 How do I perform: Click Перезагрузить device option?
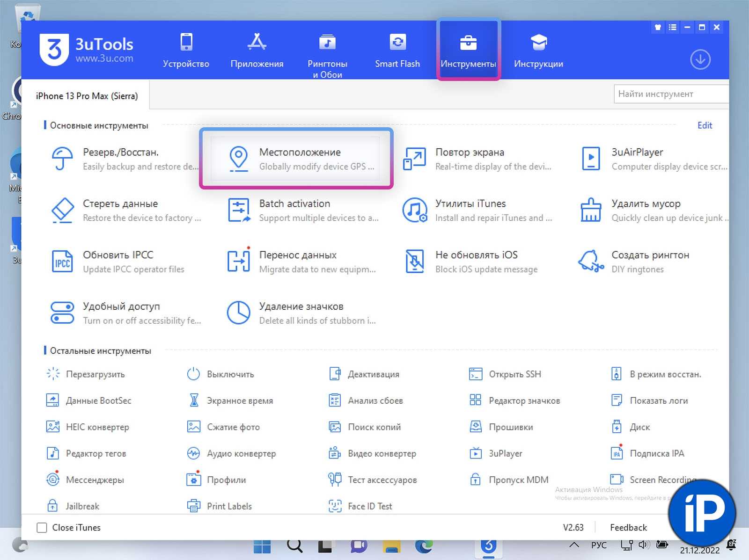86,374
